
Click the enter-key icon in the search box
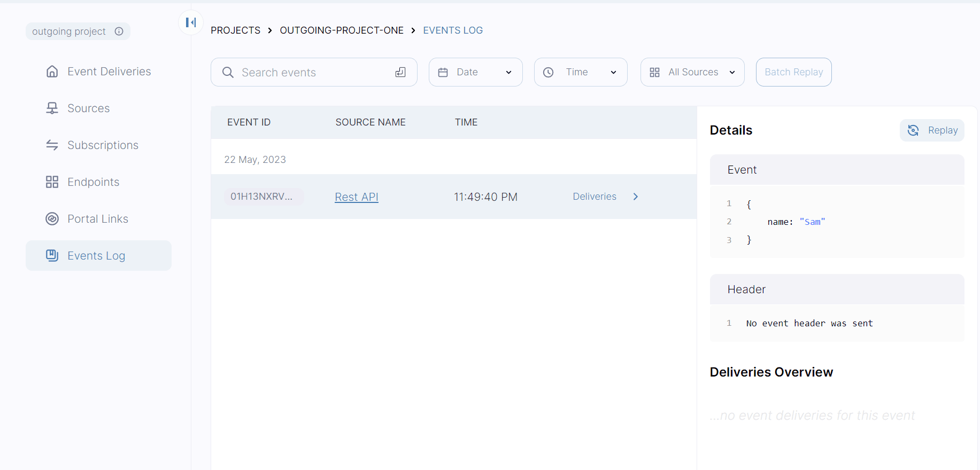tap(400, 72)
